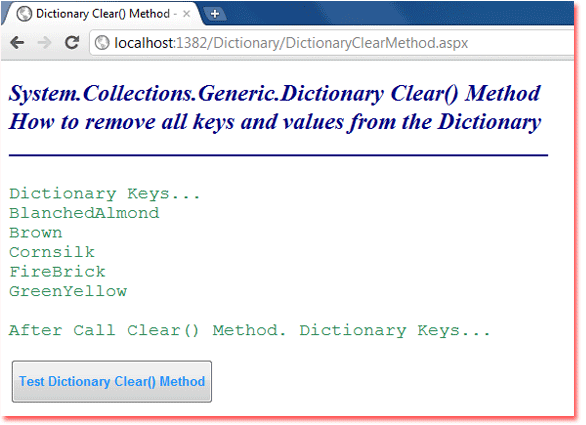Image resolution: width=586 pixels, height=425 pixels.
Task: Go back using the browser back arrow
Action: (17, 43)
